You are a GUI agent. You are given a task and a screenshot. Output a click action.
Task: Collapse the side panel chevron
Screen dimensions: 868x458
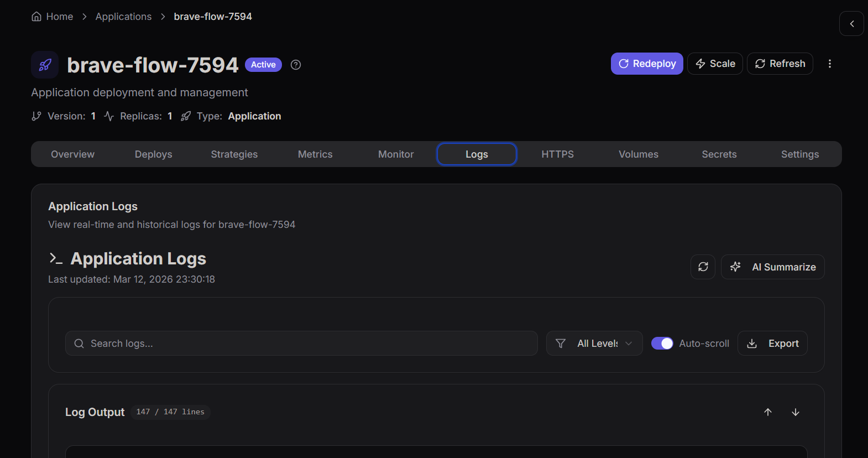[x=851, y=24]
